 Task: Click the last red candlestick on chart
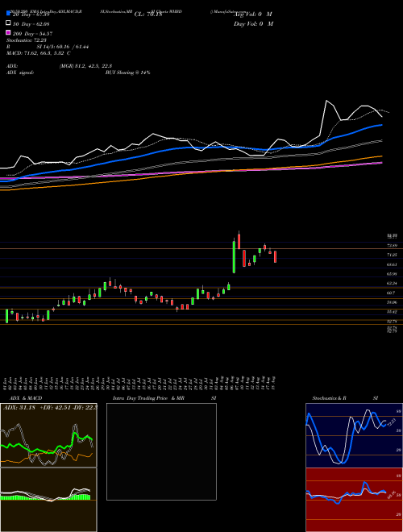tap(275, 256)
